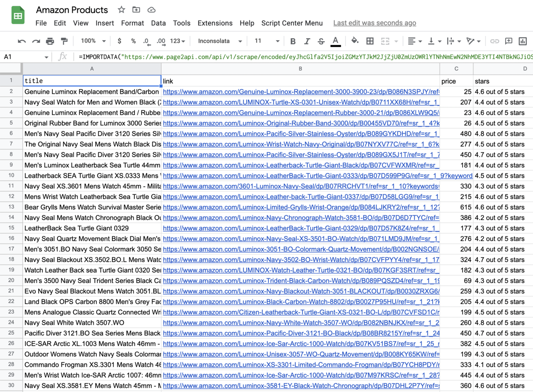Viewport: 533px width, 392px height.
Task: Open the Format menu
Action: point(132,23)
